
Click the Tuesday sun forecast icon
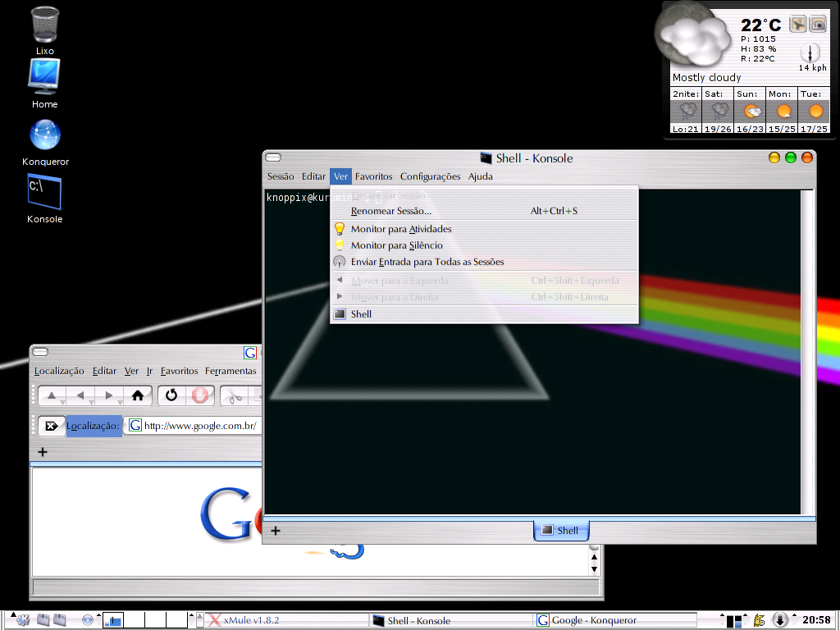pos(815,112)
